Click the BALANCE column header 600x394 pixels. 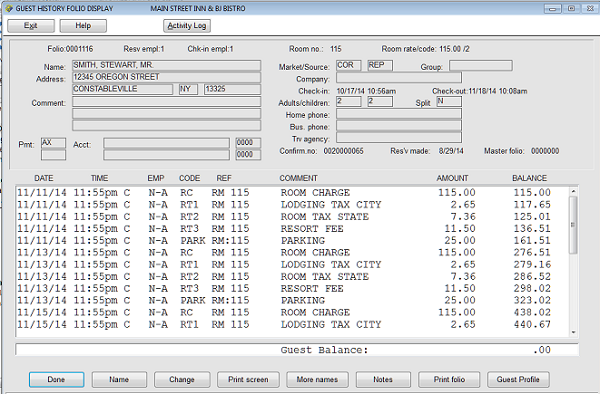click(x=530, y=178)
